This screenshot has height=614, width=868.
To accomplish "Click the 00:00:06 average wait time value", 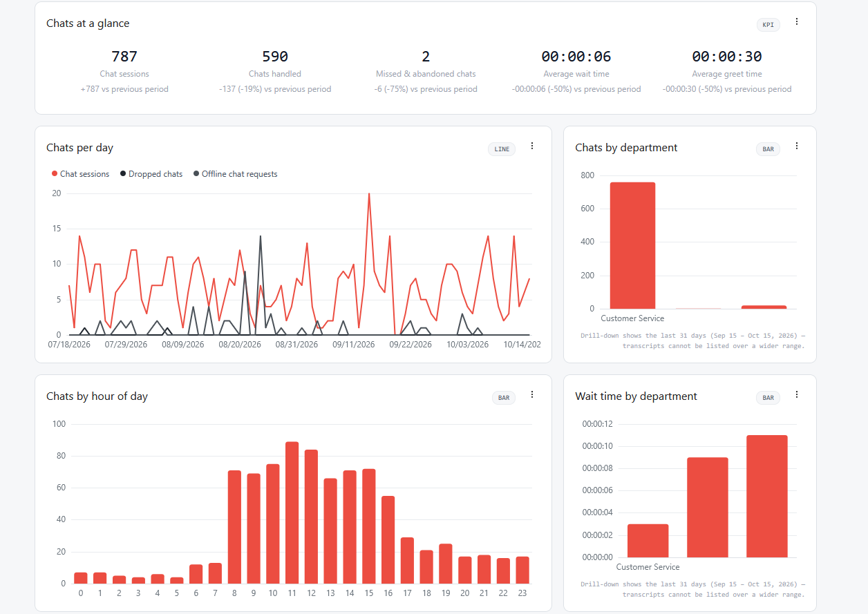I will [576, 57].
